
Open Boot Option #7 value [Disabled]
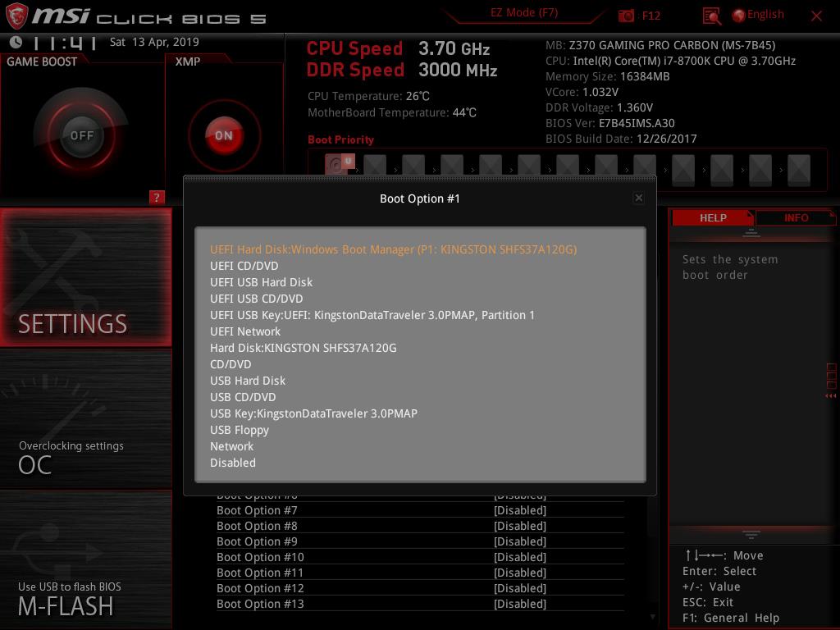pyautogui.click(x=519, y=510)
